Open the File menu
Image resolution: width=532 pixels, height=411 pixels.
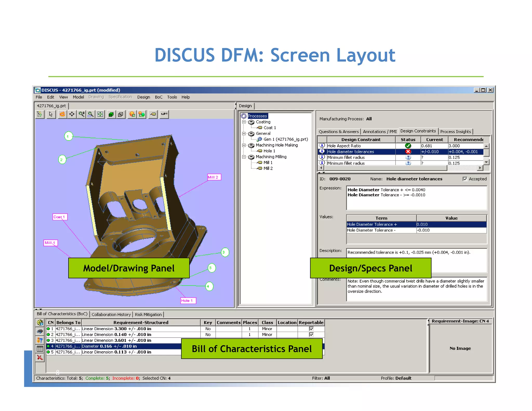(39, 97)
